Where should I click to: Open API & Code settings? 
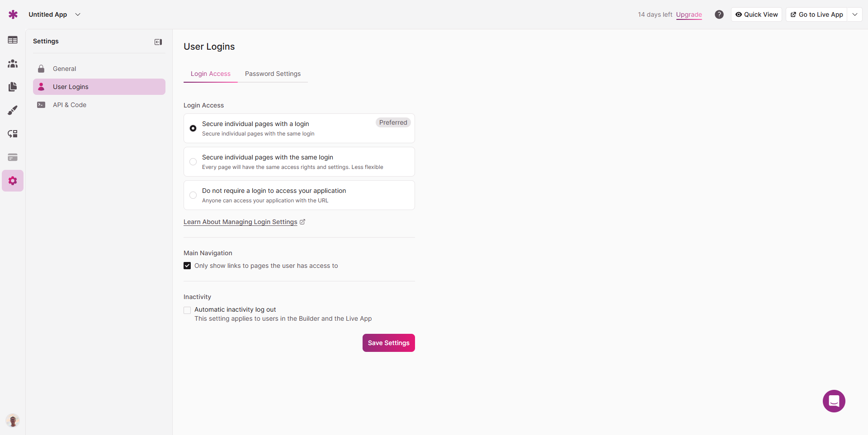(70, 105)
